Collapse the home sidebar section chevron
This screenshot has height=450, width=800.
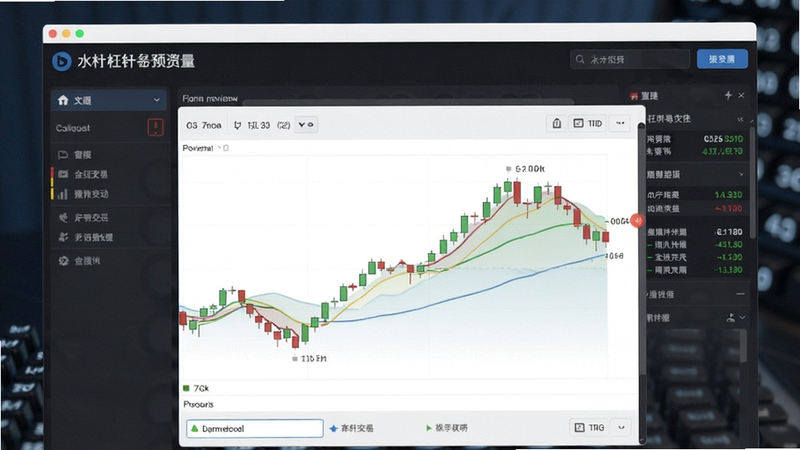(x=157, y=100)
